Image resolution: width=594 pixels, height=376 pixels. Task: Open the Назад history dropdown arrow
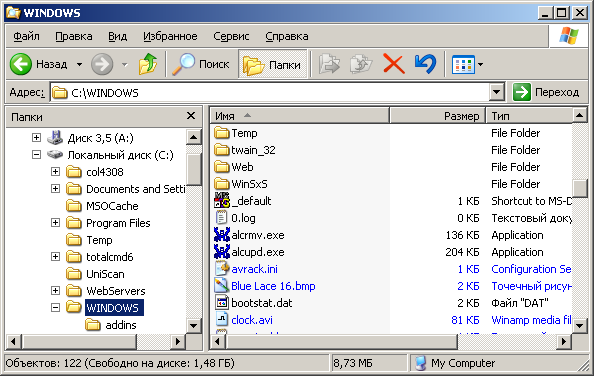coord(79,64)
